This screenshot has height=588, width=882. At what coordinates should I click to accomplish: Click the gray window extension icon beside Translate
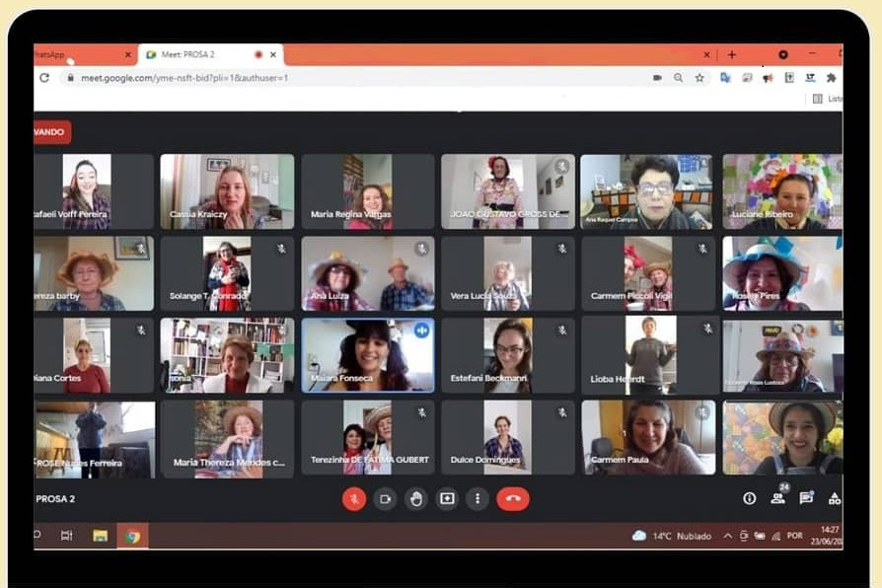pos(747,78)
